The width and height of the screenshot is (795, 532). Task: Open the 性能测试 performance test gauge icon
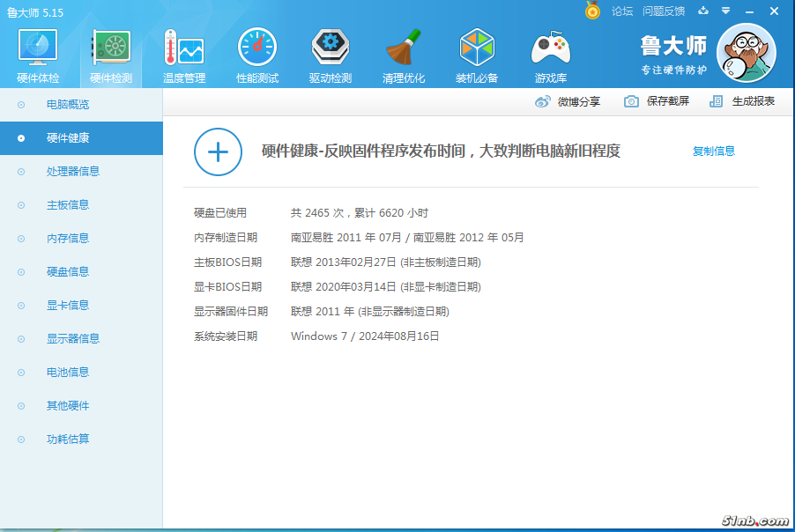pos(257,48)
